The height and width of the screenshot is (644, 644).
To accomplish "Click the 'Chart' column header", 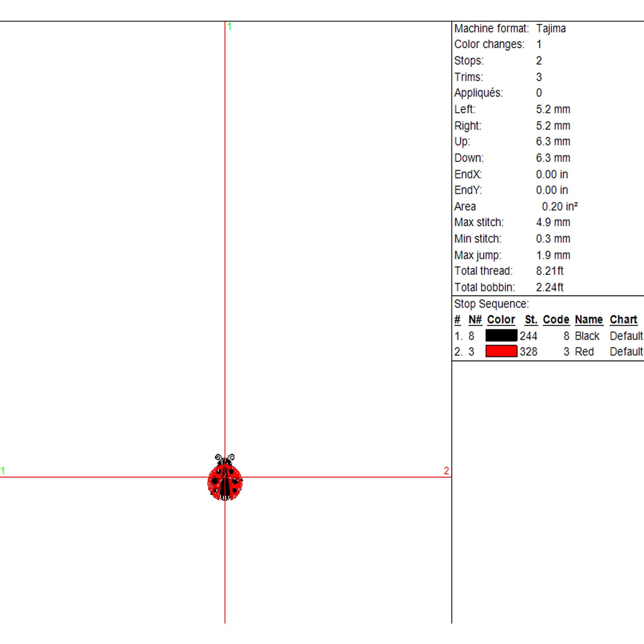I will point(623,320).
